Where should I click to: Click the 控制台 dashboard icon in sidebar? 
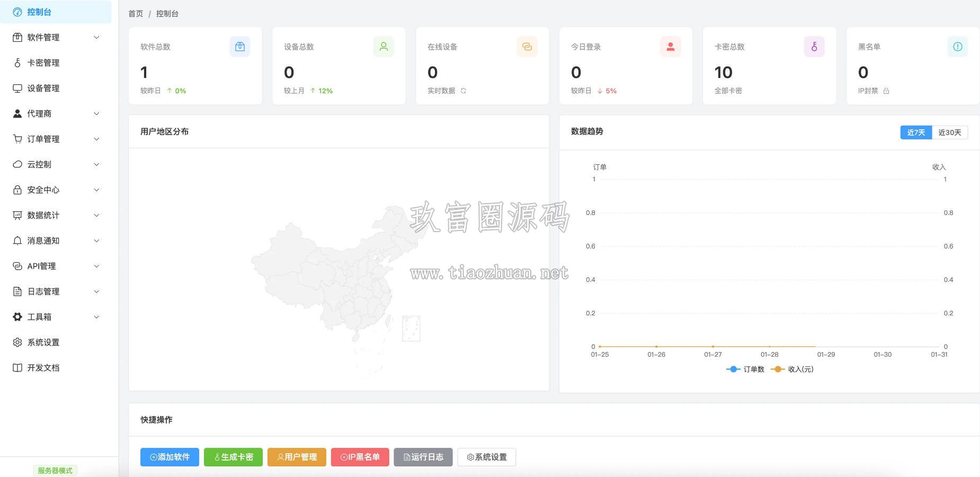click(17, 12)
